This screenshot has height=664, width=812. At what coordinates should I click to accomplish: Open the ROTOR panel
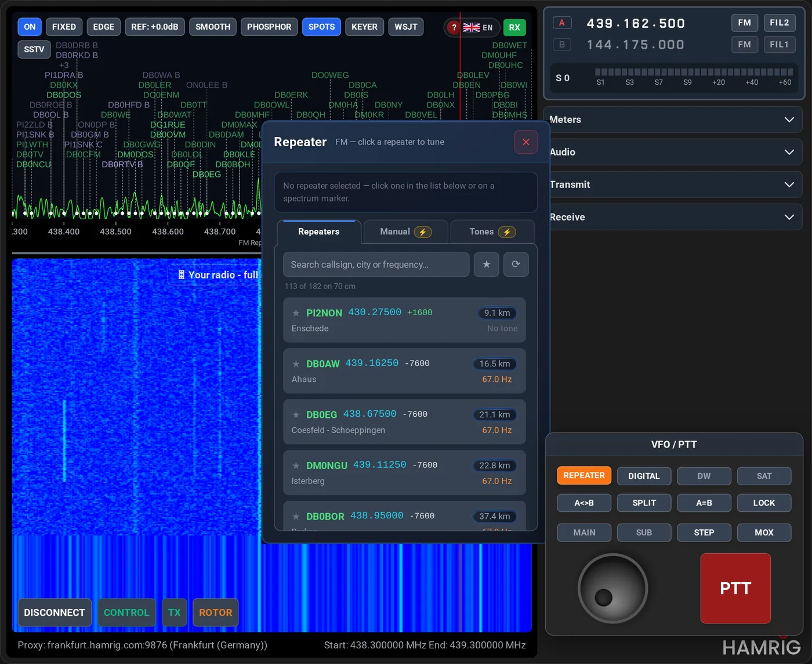(215, 612)
